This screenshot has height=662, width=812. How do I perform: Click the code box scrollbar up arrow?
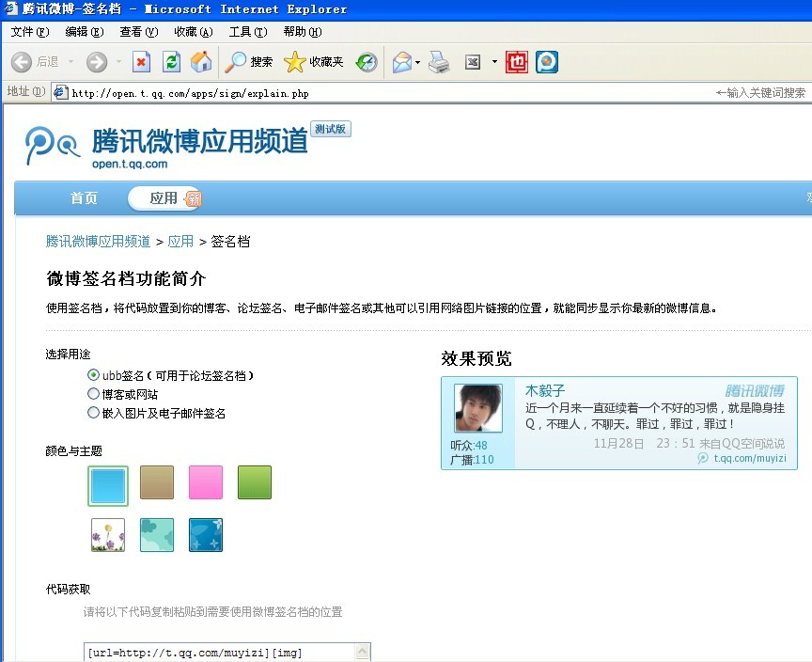(363, 651)
